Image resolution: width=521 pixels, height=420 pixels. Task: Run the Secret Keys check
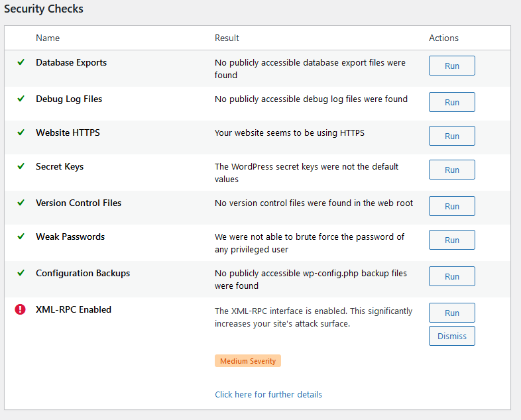tap(451, 170)
